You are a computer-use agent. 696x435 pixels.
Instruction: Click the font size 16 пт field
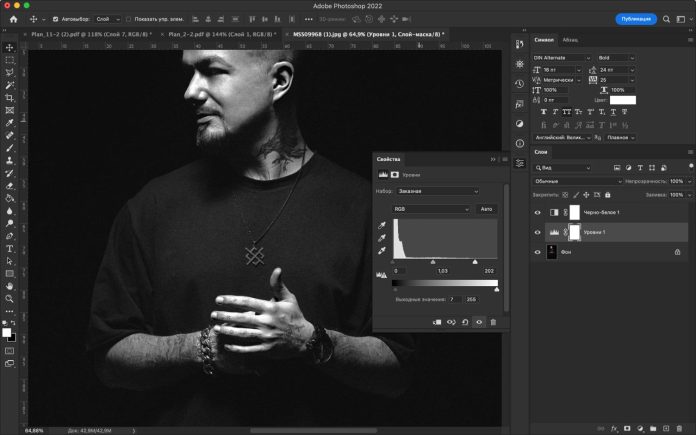tap(561, 70)
